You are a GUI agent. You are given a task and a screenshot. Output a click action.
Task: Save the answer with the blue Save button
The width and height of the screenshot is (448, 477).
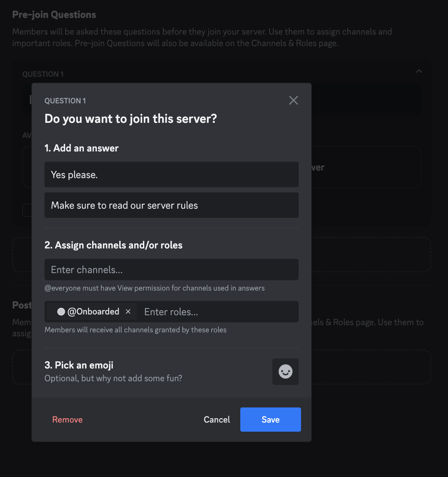coord(270,420)
